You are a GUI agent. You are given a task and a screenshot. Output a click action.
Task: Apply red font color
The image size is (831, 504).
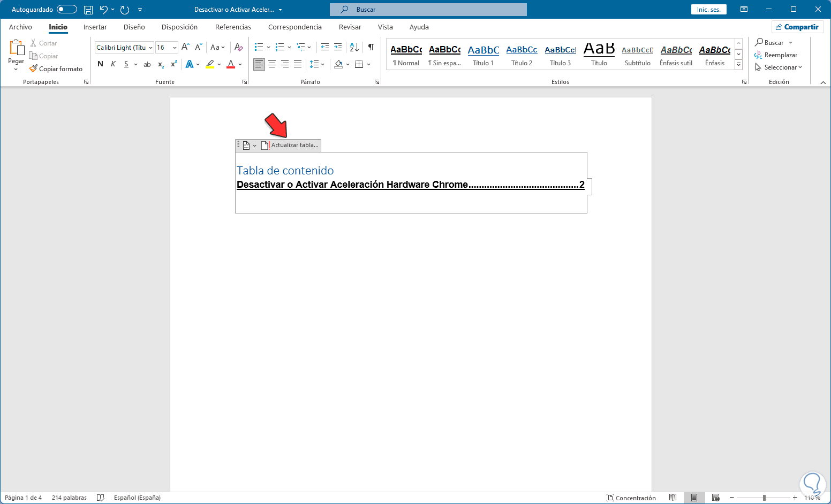[231, 64]
